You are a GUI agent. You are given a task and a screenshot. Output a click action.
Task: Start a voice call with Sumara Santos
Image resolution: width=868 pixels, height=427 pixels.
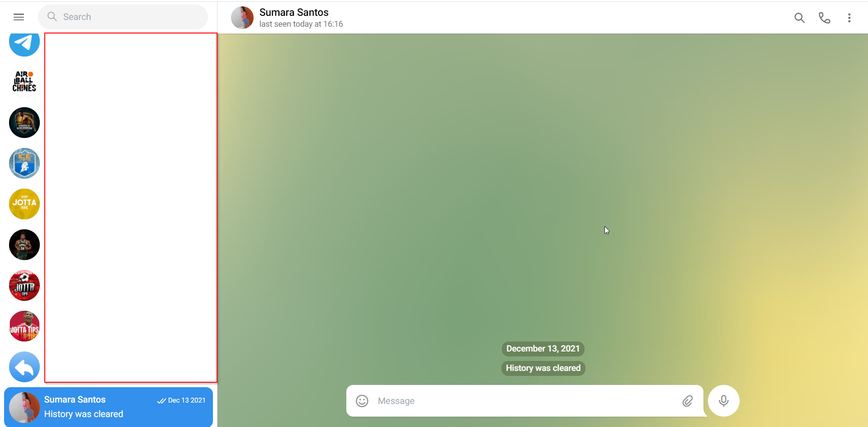pyautogui.click(x=824, y=18)
